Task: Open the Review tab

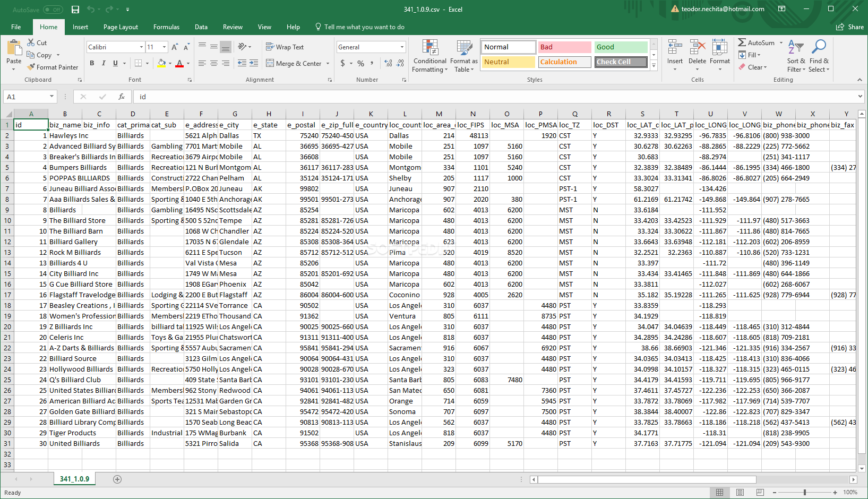Action: tap(233, 27)
